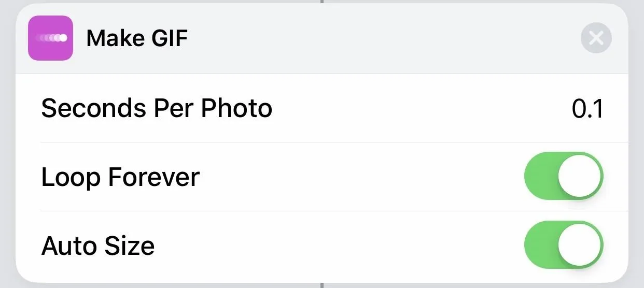Viewport: 644px width, 288px height.
Task: Select the Seconds Per Photo row
Action: [321, 108]
